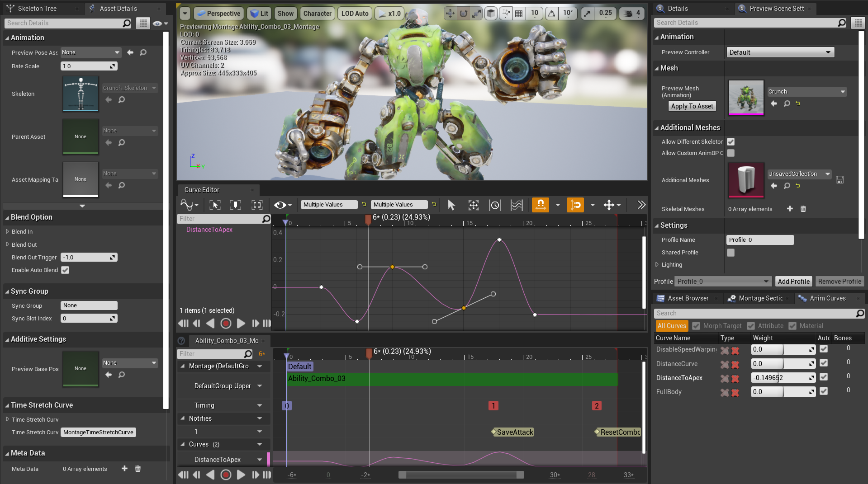
Task: Click the save icon beside UnsavedCollection
Action: (840, 180)
